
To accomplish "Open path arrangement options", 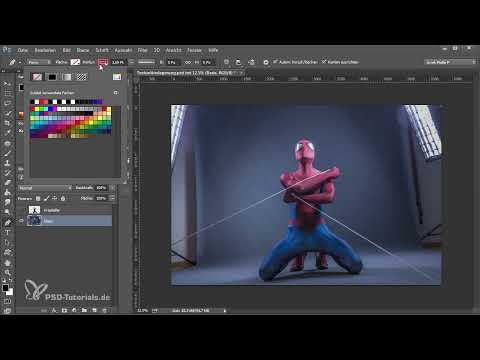I will click(251, 62).
